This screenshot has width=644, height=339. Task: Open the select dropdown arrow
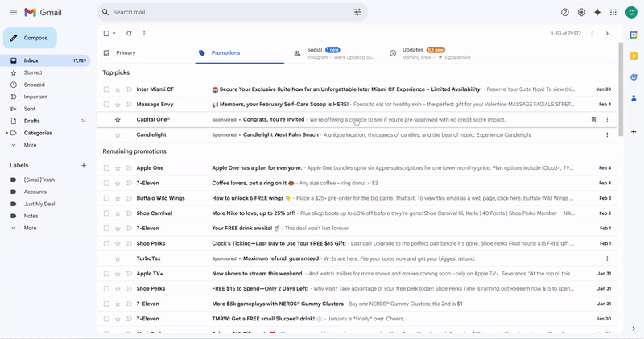pos(114,33)
